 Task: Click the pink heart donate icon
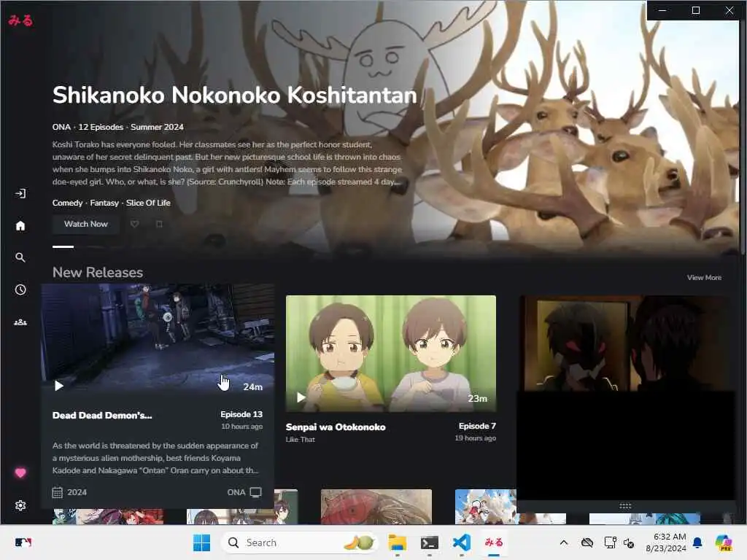click(x=20, y=472)
